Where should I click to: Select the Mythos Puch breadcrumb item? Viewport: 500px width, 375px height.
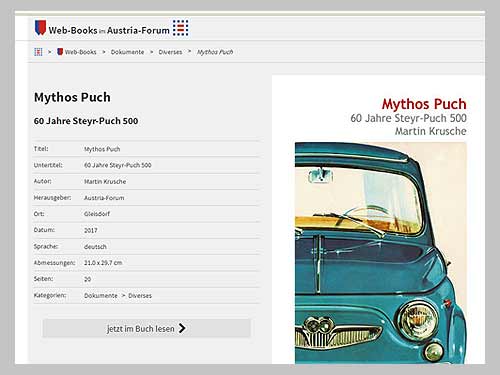tap(215, 52)
